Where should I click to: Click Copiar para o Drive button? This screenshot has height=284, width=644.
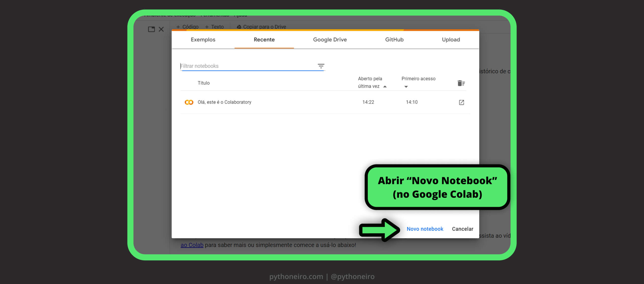click(261, 27)
